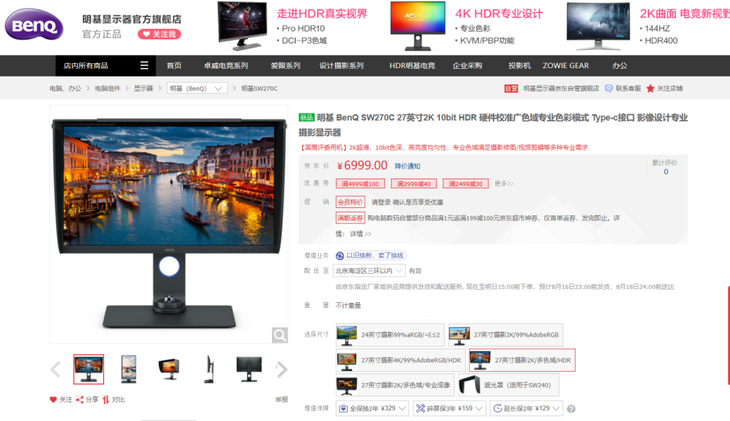Open the 详情 promotion details link

[x=360, y=234]
